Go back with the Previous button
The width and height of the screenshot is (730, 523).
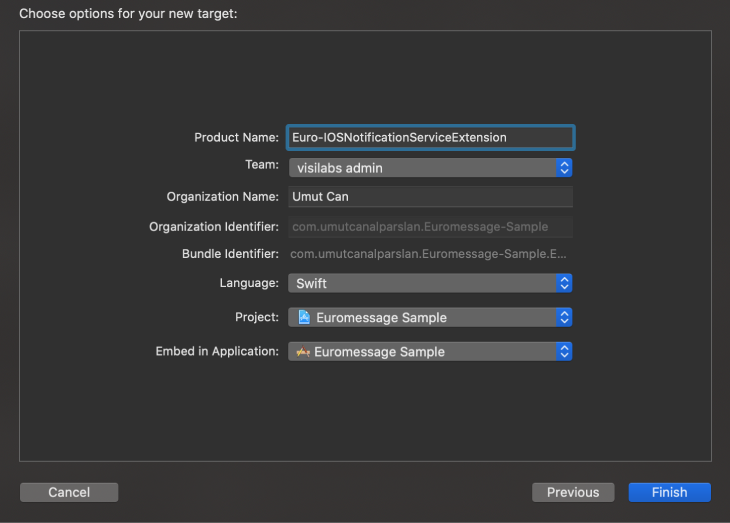tap(573, 492)
